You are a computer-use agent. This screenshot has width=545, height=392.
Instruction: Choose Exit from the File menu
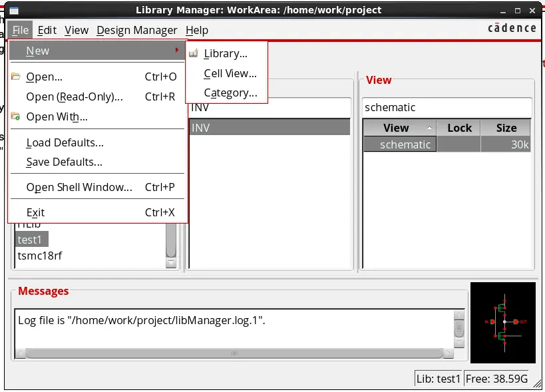pos(97,212)
